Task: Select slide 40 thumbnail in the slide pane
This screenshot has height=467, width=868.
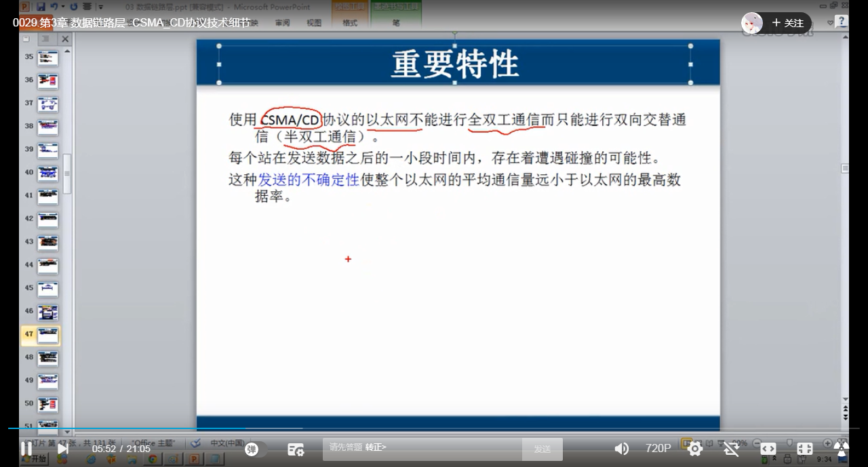Action: (x=47, y=172)
